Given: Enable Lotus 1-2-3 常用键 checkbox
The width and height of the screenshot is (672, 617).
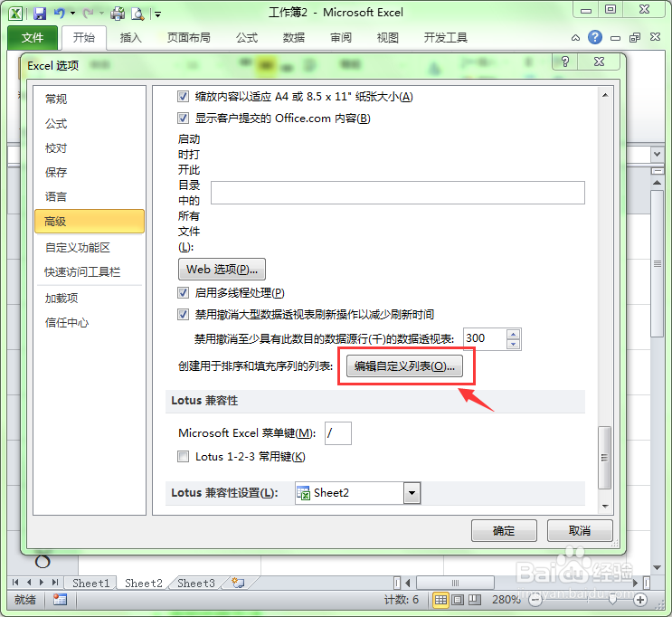Looking at the screenshot, I should point(183,456).
